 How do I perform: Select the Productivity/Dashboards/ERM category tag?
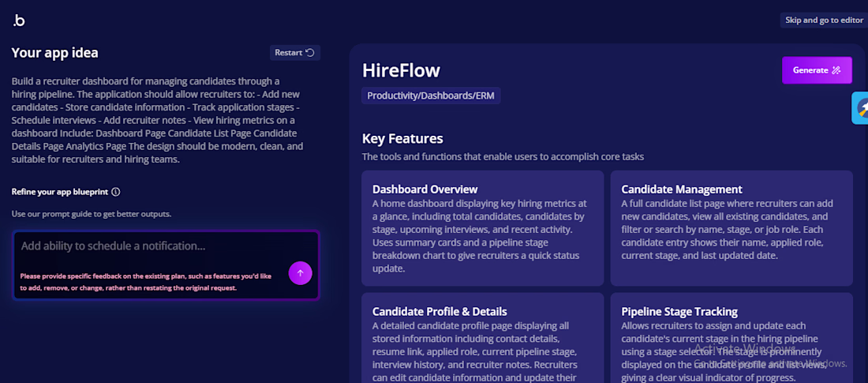point(431,96)
